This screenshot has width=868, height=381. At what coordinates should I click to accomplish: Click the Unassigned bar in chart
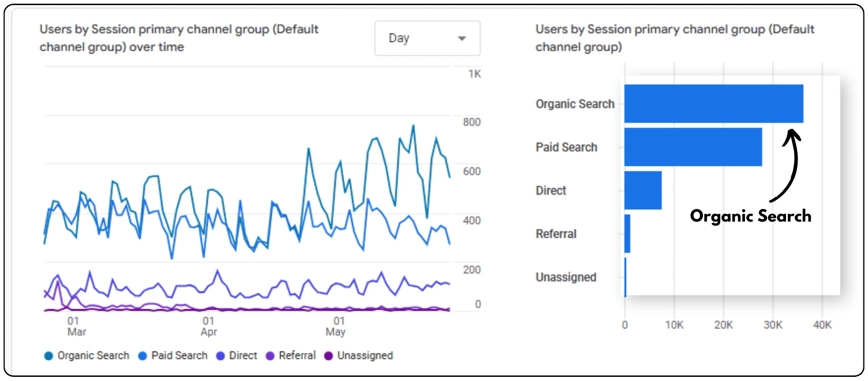[x=625, y=277]
